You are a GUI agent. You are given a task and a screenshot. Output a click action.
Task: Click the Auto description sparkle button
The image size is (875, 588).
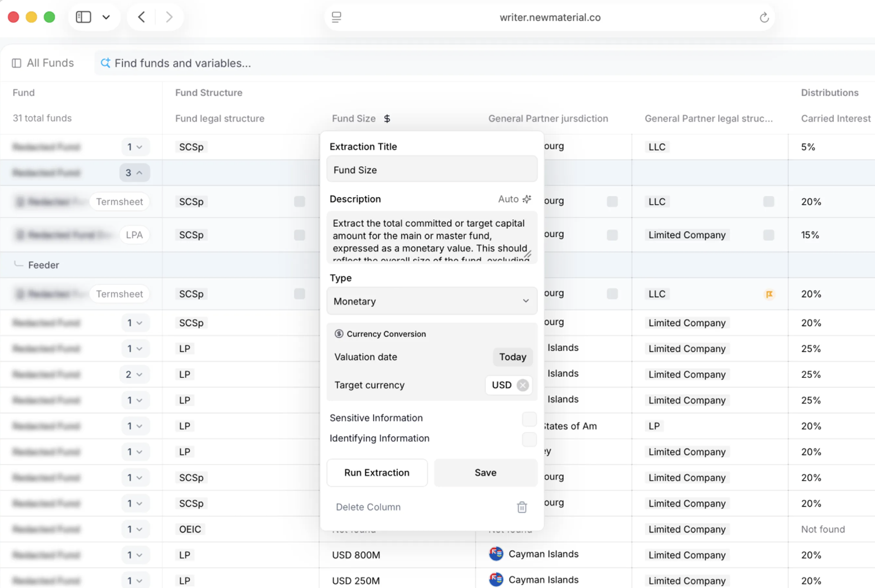515,199
